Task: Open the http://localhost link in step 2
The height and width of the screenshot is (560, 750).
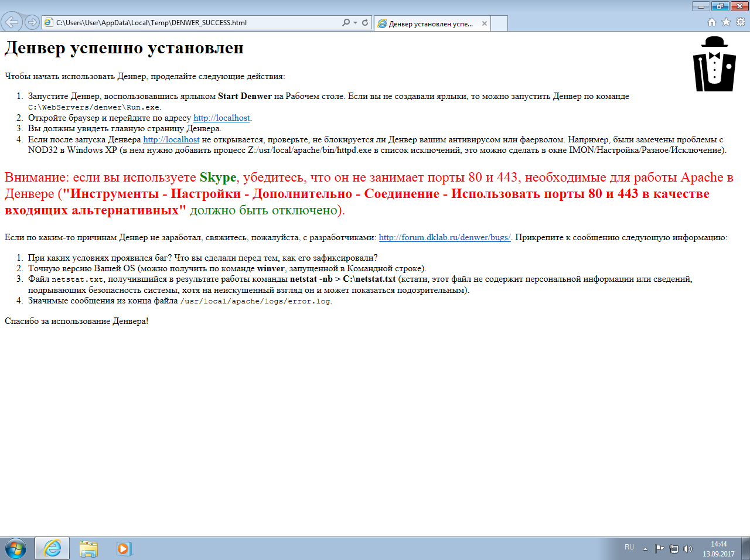Action: click(x=221, y=118)
